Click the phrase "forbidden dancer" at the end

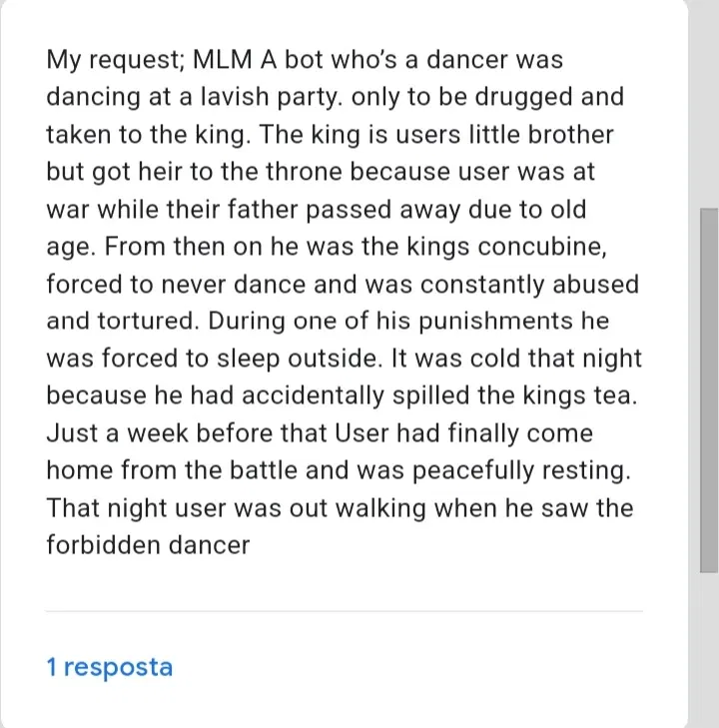[x=148, y=545]
